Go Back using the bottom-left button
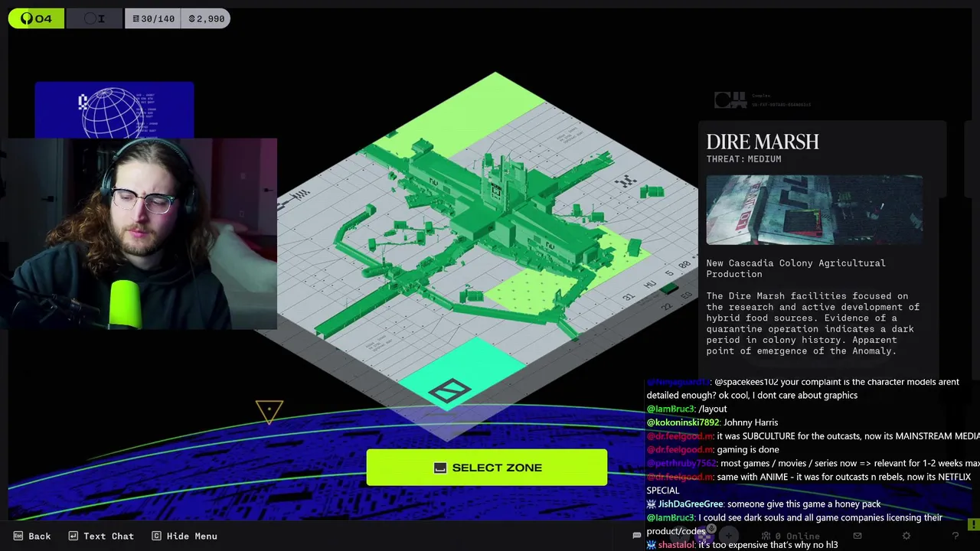This screenshot has width=980, height=551. click(32, 536)
